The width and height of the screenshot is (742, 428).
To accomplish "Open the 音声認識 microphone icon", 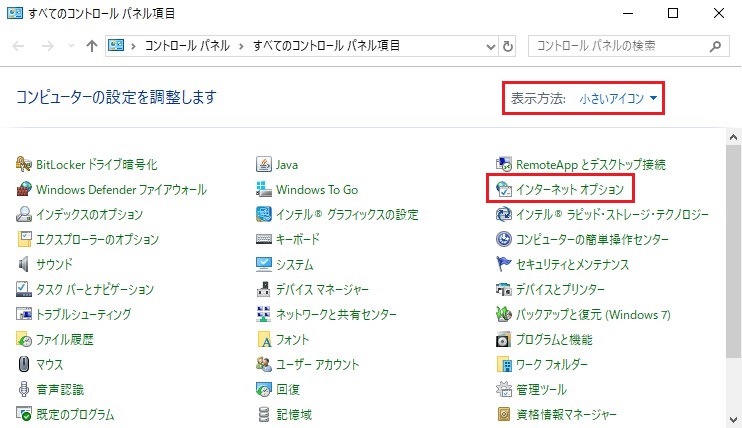I will (x=24, y=389).
